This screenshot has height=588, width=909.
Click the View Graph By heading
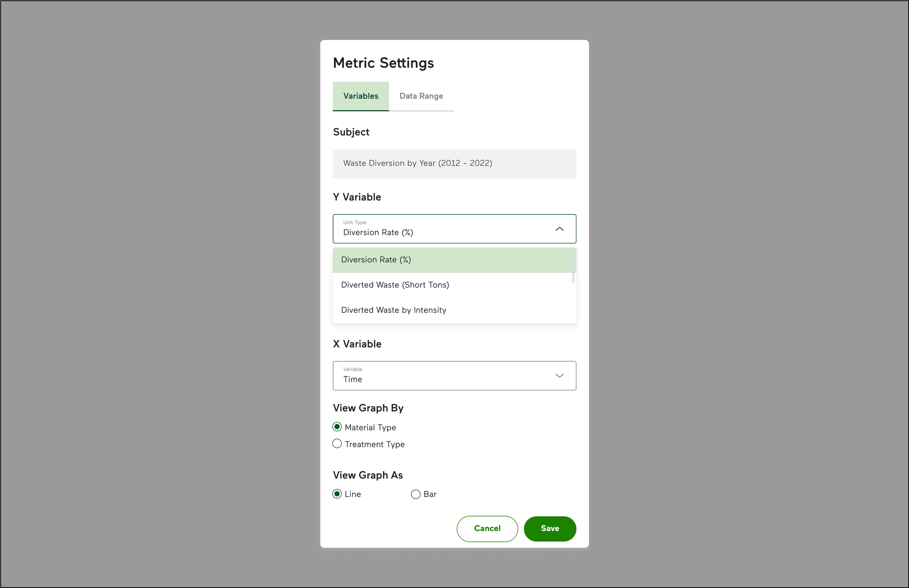[368, 408]
